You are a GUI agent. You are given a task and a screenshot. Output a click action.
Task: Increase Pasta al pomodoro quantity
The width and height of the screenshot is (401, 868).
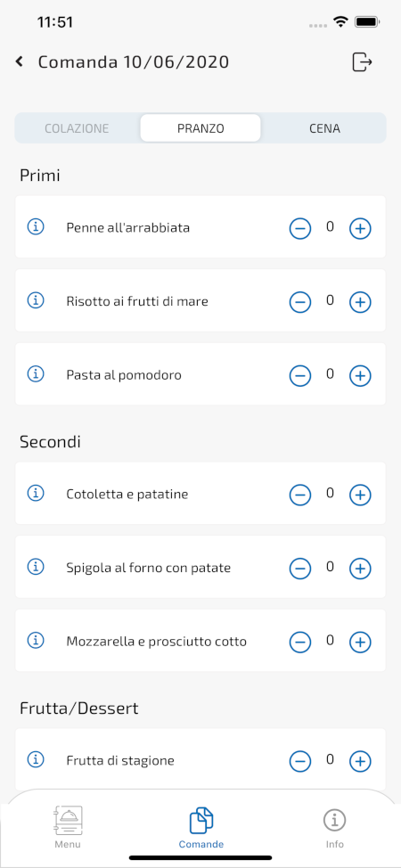tap(360, 376)
